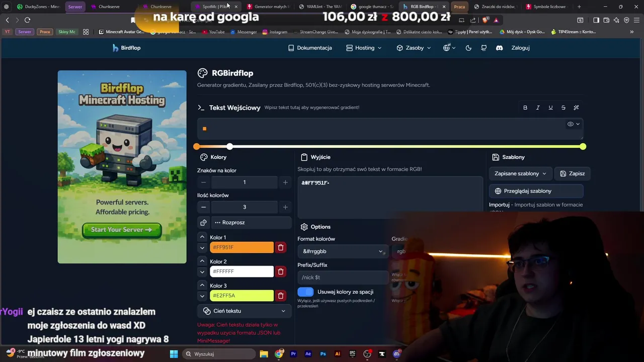Screen dimensions: 644x362
Task: Open Zapisane szablony dropdown
Action: pyautogui.click(x=520, y=173)
